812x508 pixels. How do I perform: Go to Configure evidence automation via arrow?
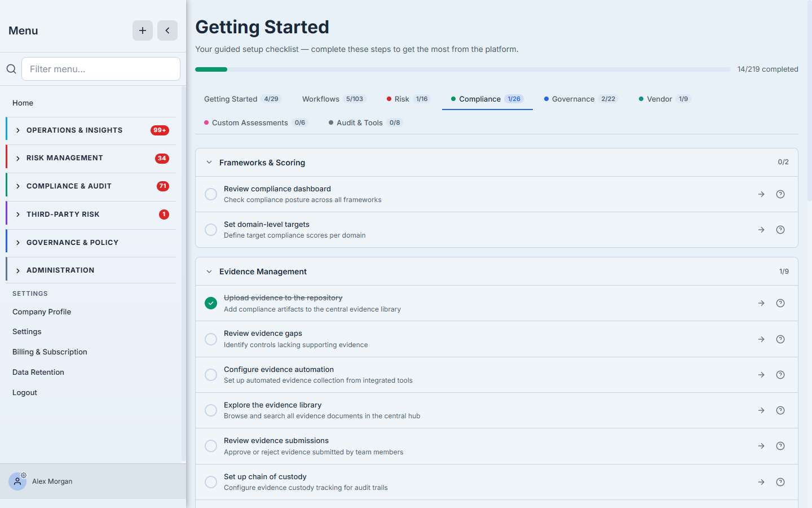point(761,375)
